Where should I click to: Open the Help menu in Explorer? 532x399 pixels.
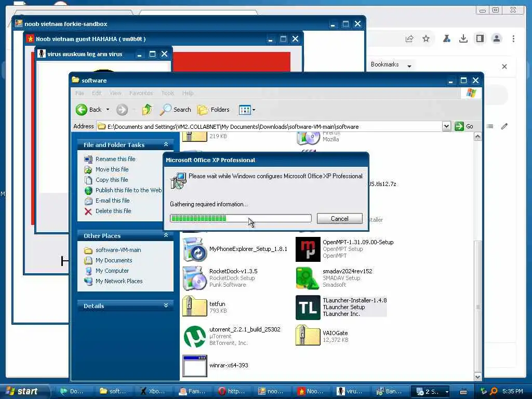(188, 93)
